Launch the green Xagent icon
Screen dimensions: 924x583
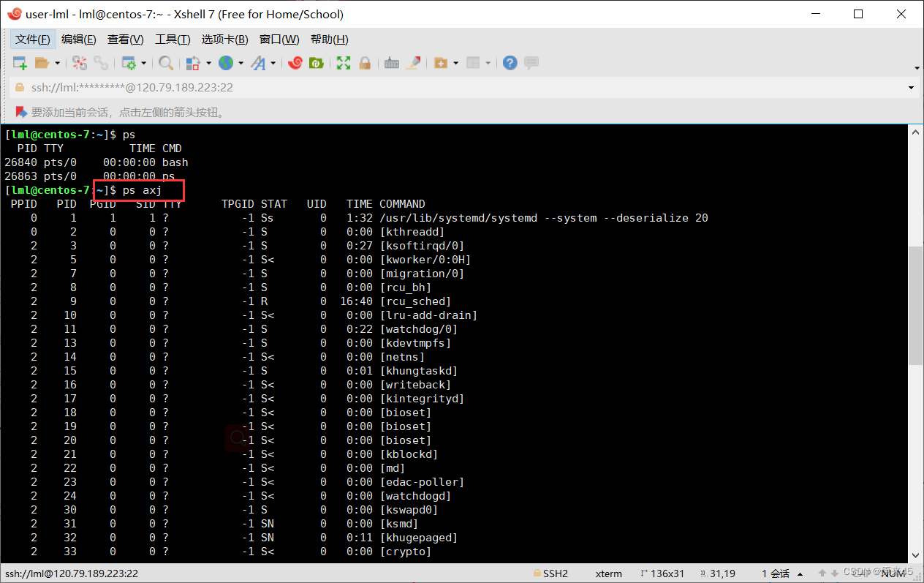click(317, 63)
